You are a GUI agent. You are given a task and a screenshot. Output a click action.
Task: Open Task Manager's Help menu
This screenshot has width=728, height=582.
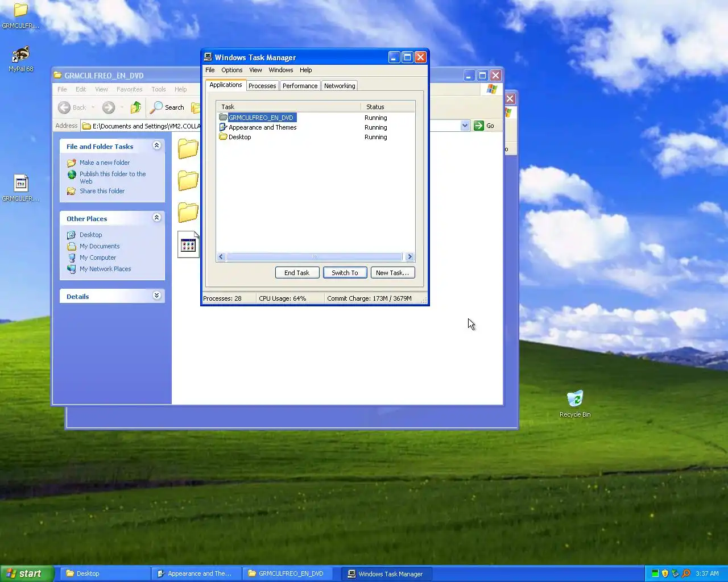pos(306,70)
